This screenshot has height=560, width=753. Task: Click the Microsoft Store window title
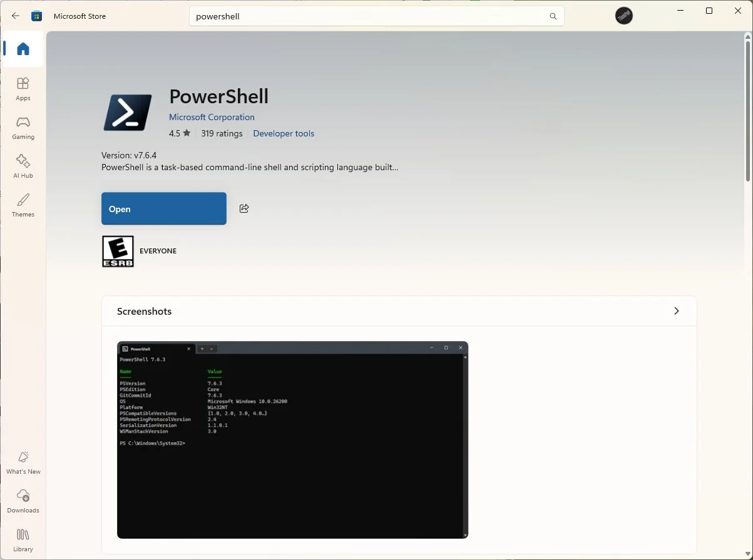[79, 16]
